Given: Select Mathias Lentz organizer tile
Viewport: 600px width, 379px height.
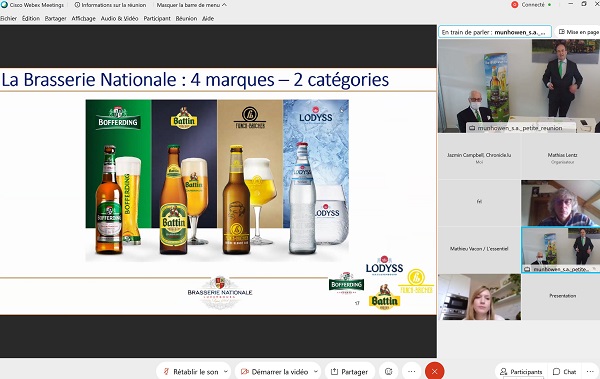Looking at the screenshot, I should tap(562, 157).
